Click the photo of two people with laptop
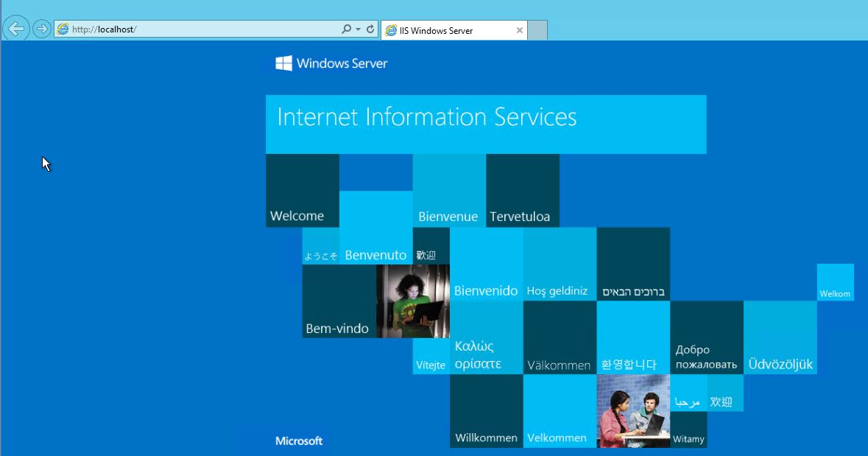This screenshot has height=456, width=868. (633, 411)
